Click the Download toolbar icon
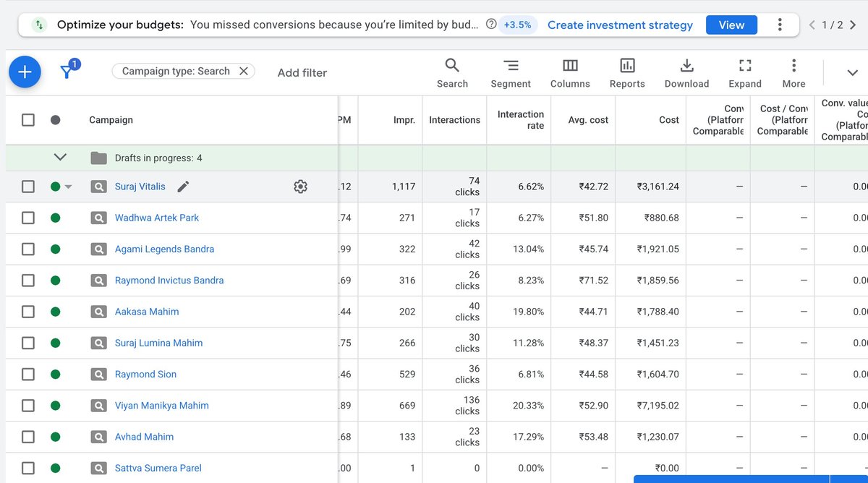Screen dimensions: 868x483 (686, 73)
